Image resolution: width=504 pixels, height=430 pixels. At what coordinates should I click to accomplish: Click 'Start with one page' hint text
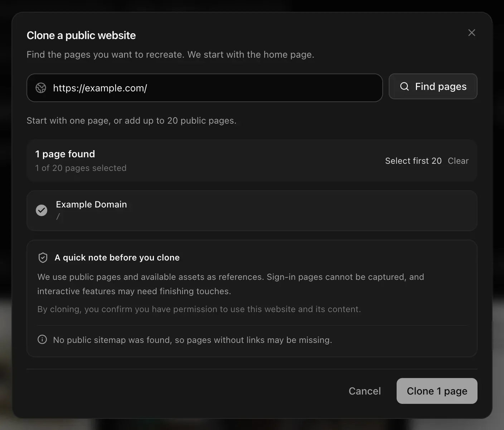(x=131, y=121)
